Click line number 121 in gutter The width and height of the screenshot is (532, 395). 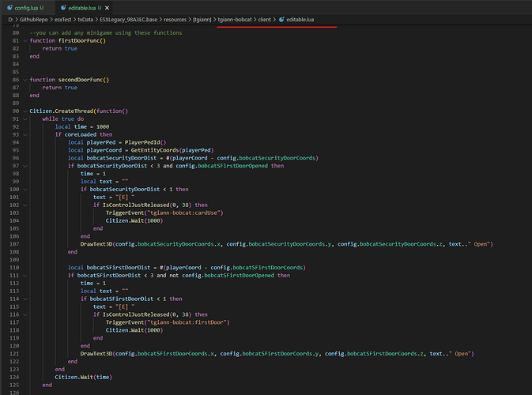[x=14, y=354]
